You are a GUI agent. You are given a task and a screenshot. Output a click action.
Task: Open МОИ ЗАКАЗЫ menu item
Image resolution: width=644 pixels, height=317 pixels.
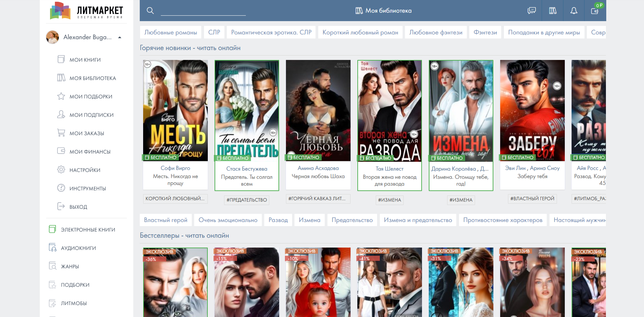pyautogui.click(x=87, y=133)
